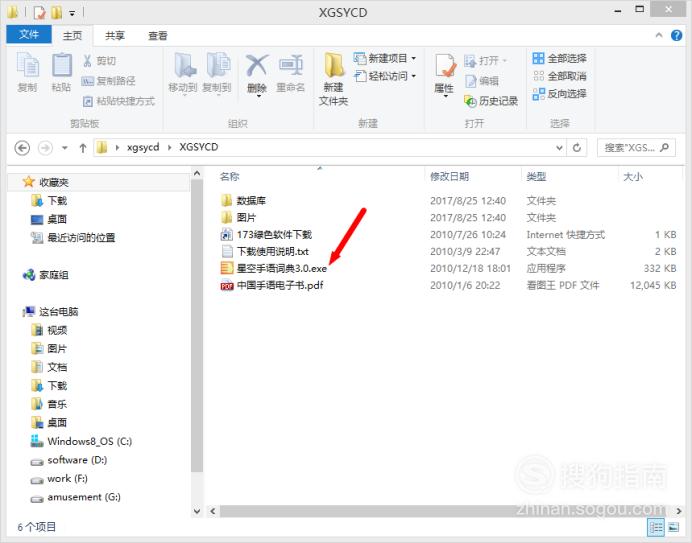Select the 173绿色软件下载 shortcut

(x=274, y=234)
